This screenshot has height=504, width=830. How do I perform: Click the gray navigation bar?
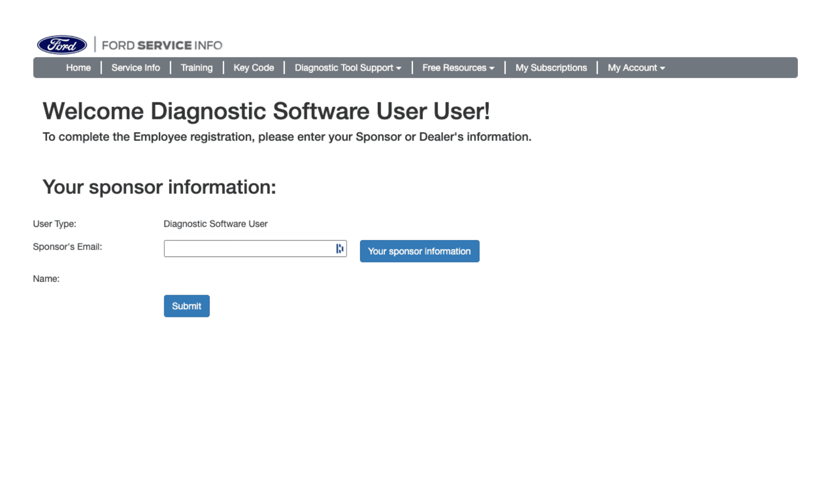(735, 67)
